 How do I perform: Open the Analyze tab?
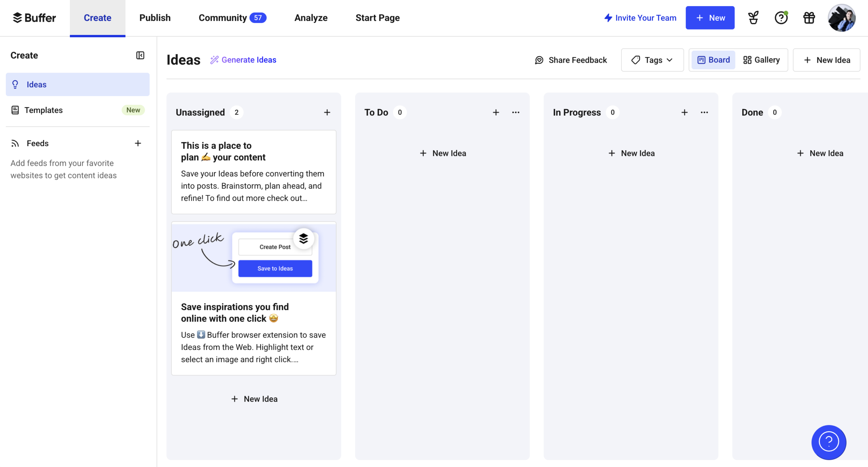pyautogui.click(x=311, y=18)
